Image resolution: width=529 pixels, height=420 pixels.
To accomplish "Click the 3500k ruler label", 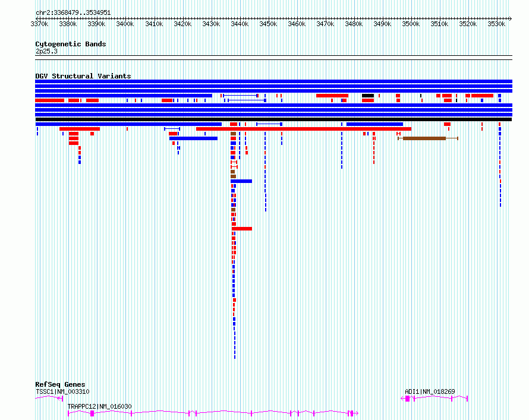I will (x=411, y=24).
